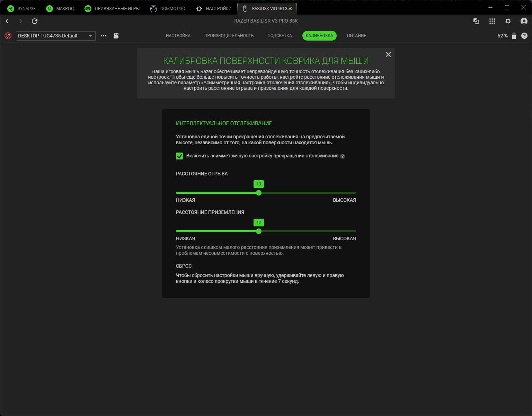Click the speaker icon of Nommo Pro
The image size is (532, 416).
pos(153,8)
